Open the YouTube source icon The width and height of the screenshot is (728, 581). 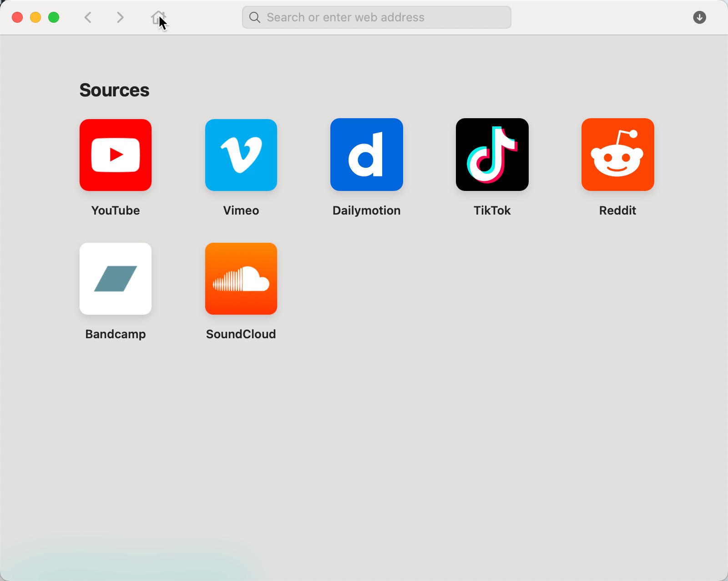click(x=116, y=155)
